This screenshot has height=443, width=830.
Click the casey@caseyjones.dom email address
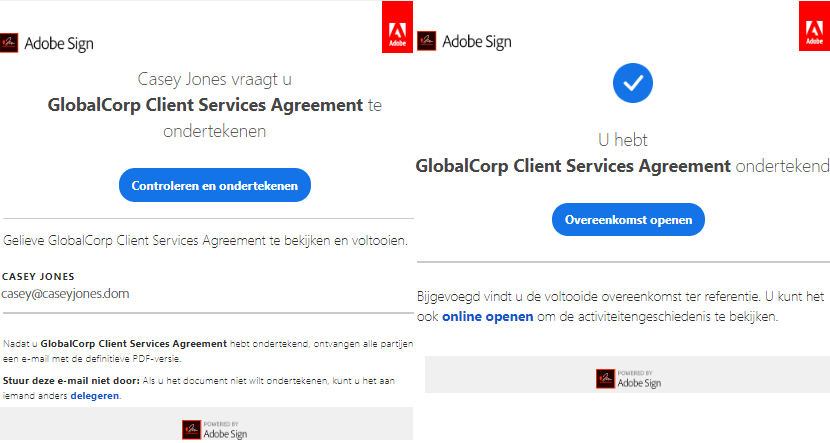[x=66, y=293]
